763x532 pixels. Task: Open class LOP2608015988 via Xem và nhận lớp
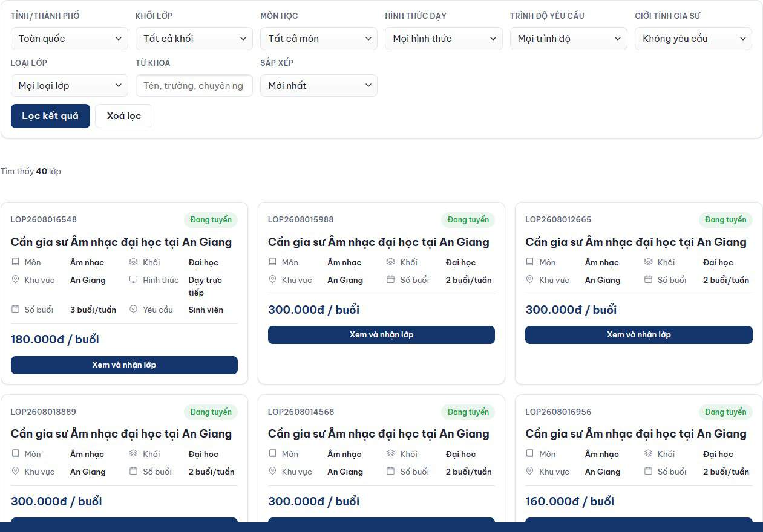[381, 335]
